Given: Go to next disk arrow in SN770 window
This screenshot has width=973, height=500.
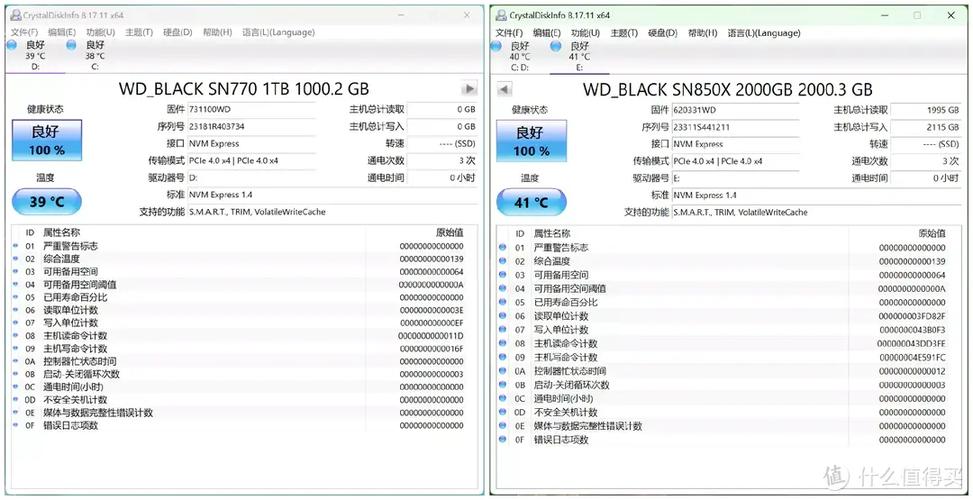Looking at the screenshot, I should pyautogui.click(x=470, y=89).
